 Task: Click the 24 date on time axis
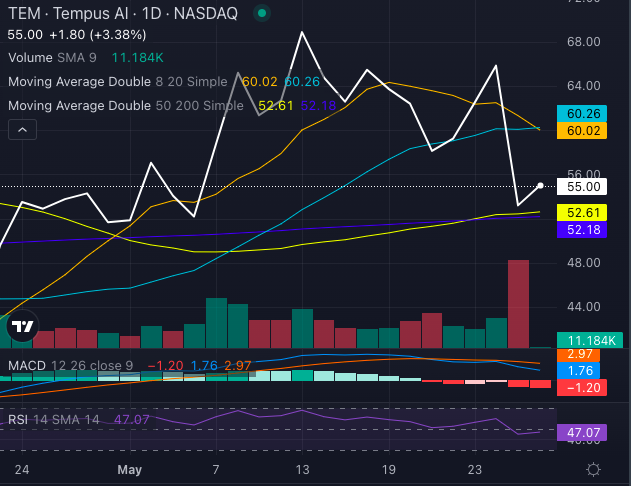[22, 470]
